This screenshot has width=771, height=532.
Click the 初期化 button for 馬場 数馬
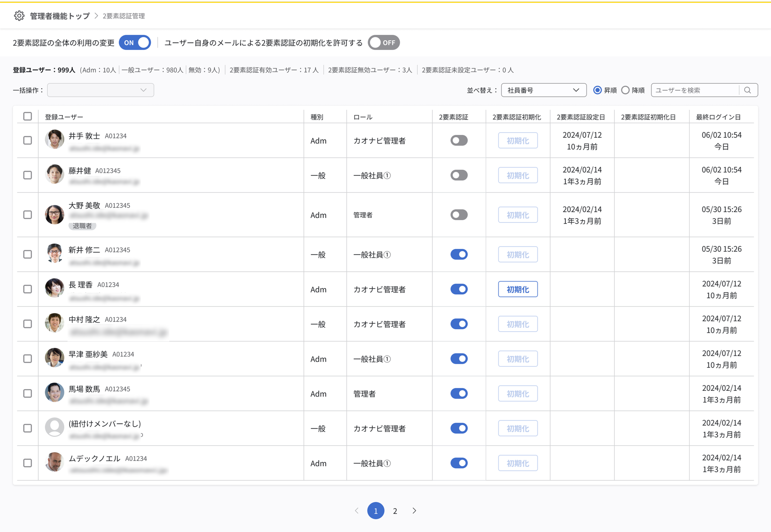(x=518, y=393)
